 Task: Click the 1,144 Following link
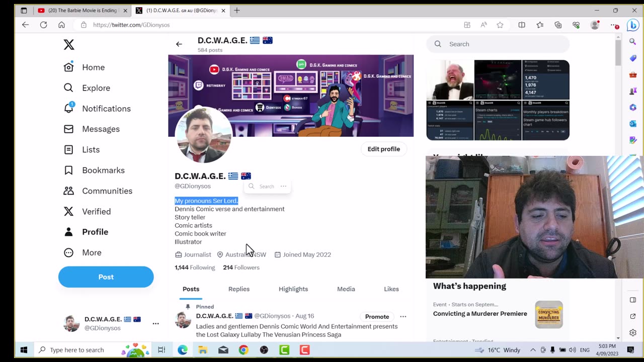point(195,267)
